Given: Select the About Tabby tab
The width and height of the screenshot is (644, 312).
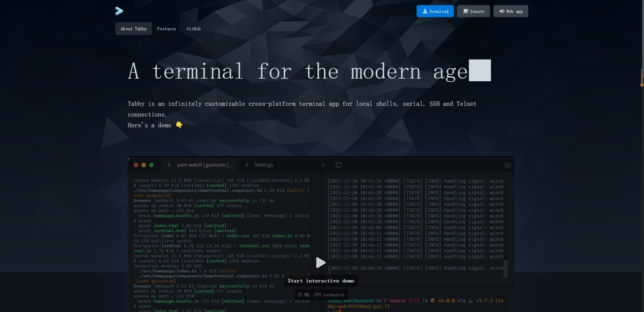Looking at the screenshot, I should click(133, 29).
